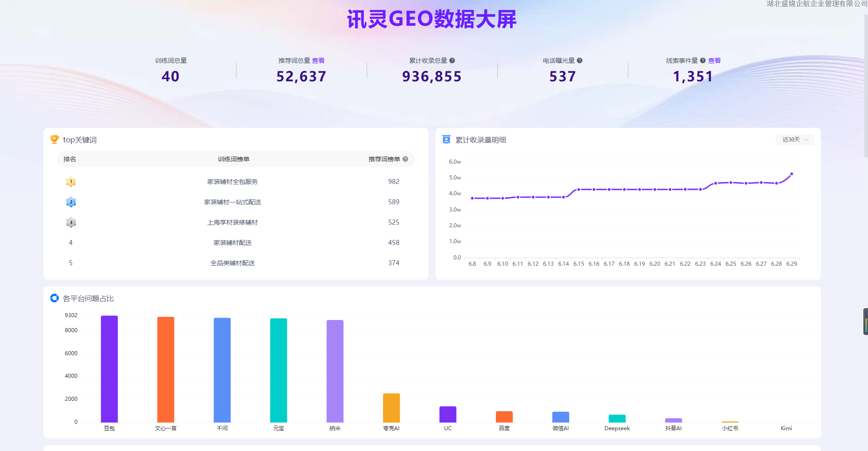
Task: Click the 推荐词榜单 column header text
Action: [384, 159]
